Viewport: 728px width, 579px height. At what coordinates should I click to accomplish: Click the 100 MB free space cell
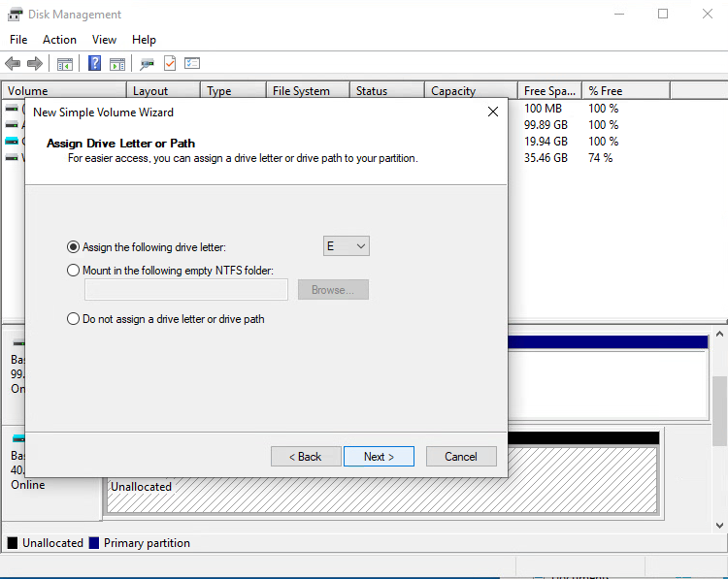(x=543, y=109)
